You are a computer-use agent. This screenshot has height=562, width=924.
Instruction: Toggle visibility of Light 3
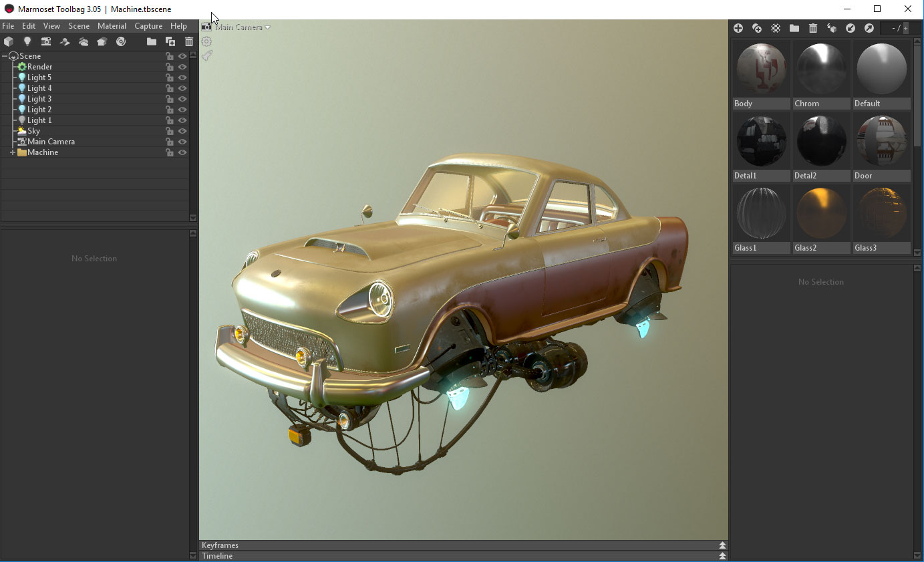click(182, 98)
